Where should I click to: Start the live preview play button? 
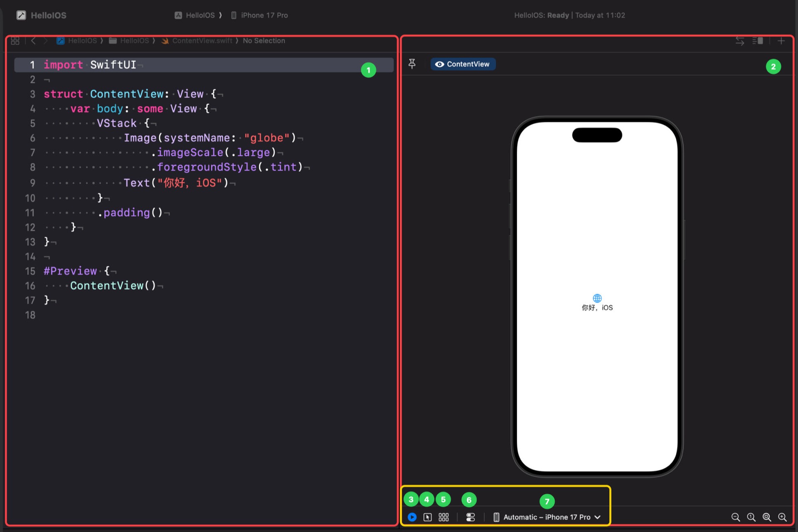click(x=412, y=517)
